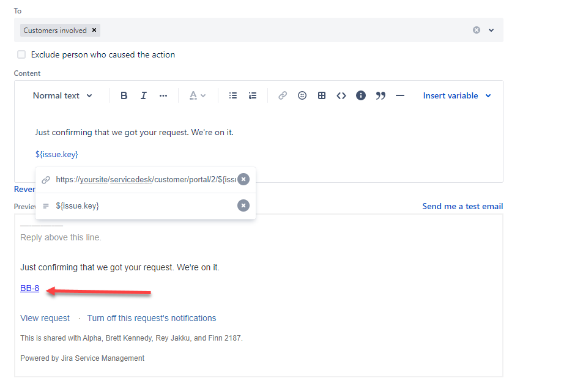Click the link icon in the toolbar
This screenshot has height=392, width=583.
click(x=283, y=96)
